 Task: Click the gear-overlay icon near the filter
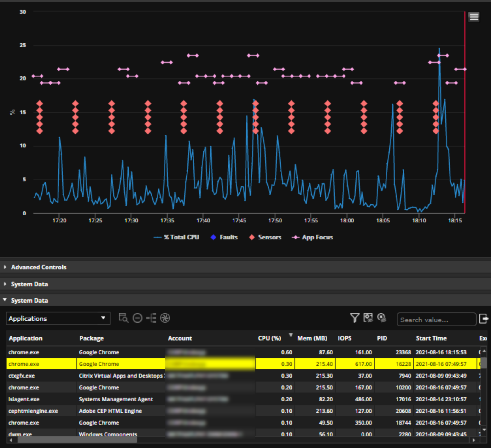coord(368,318)
